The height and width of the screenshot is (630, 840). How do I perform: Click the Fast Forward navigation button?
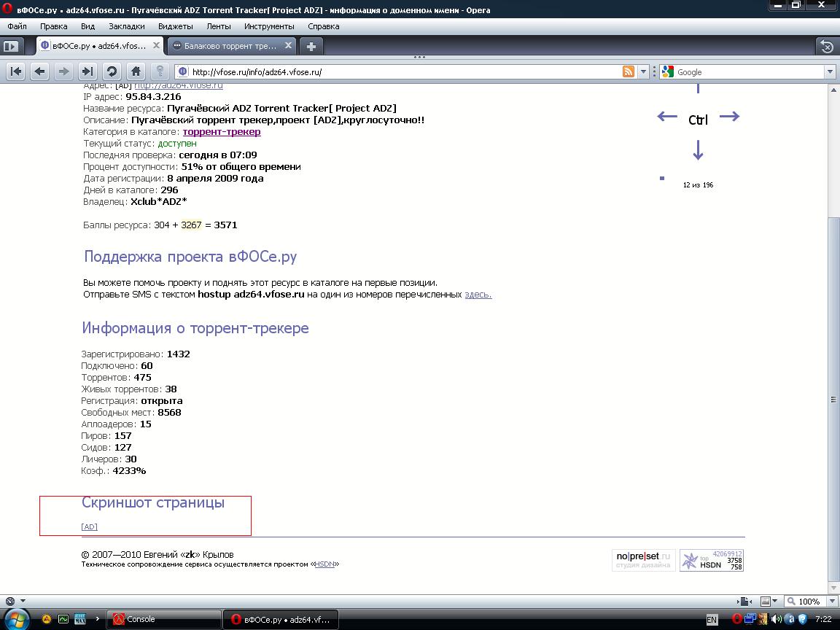87,71
